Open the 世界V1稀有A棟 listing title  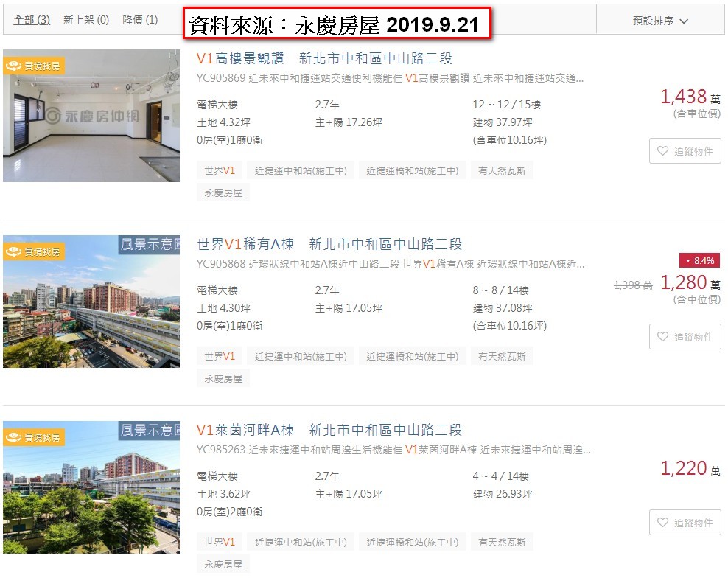point(329,244)
